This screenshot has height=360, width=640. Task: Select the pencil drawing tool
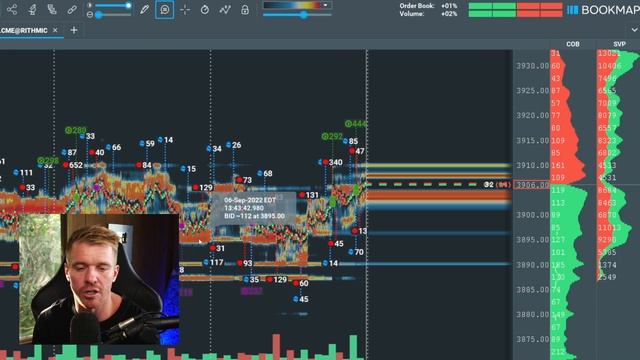point(144,9)
